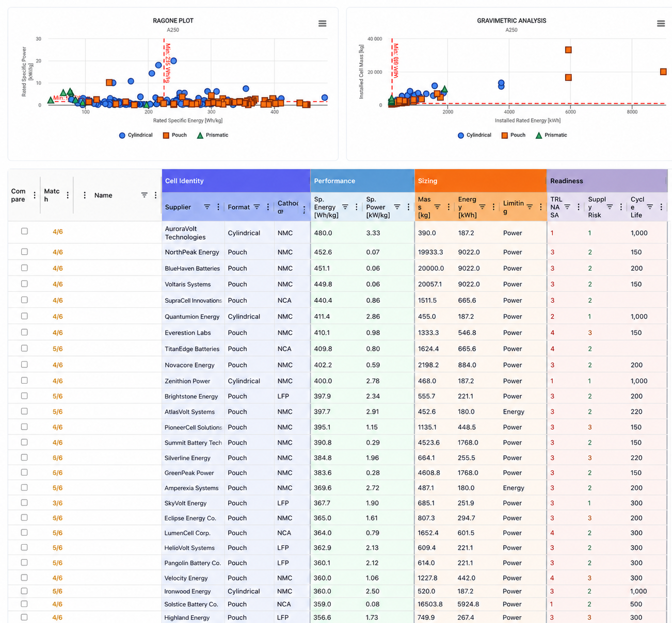Tick the SkyVolt Energy compare checkbox
Viewport: 672px width, 623px height.
[24, 502]
